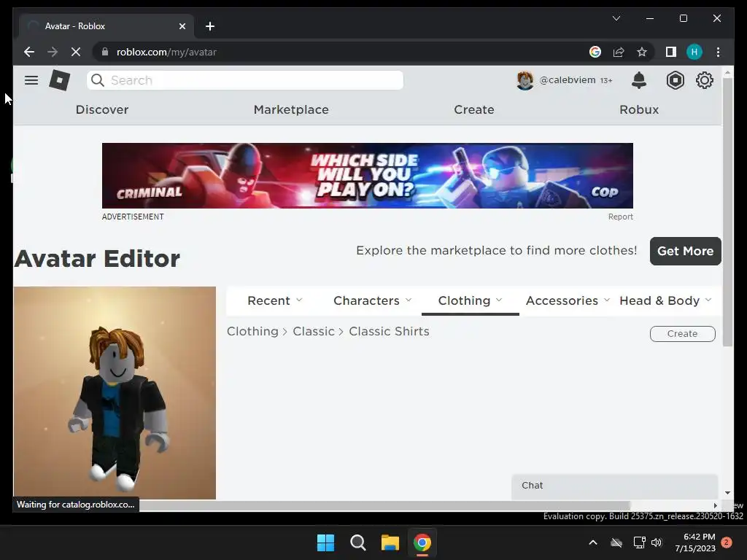Open File Explorer from the taskbar
The image size is (747, 560).
tap(390, 542)
